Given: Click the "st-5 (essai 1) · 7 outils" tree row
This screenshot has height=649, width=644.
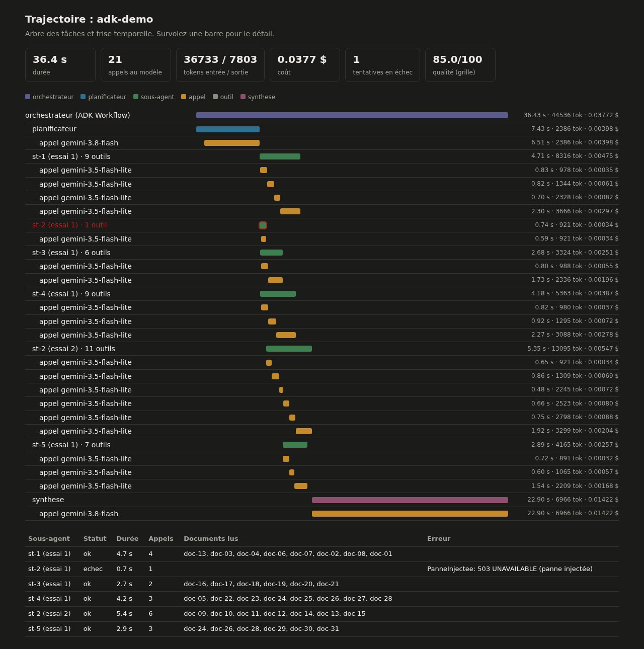Looking at the screenshot, I should [x=322, y=445].
